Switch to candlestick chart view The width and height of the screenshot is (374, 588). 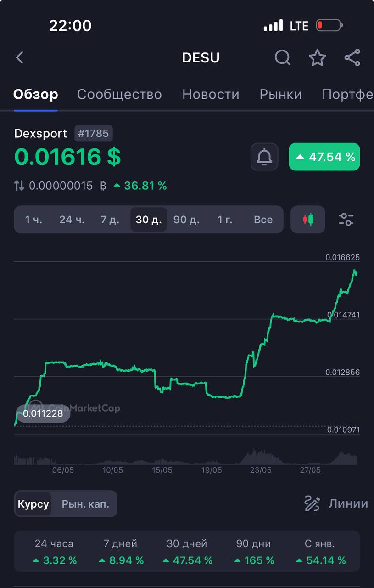(308, 220)
